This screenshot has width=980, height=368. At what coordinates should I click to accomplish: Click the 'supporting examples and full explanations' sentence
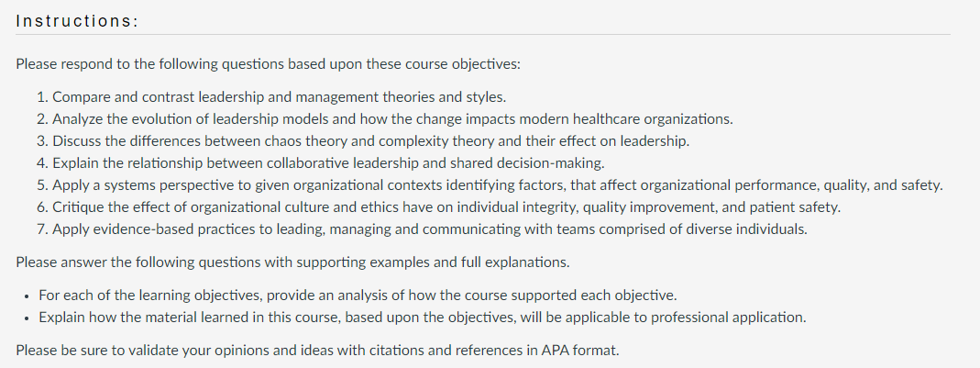tap(292, 262)
